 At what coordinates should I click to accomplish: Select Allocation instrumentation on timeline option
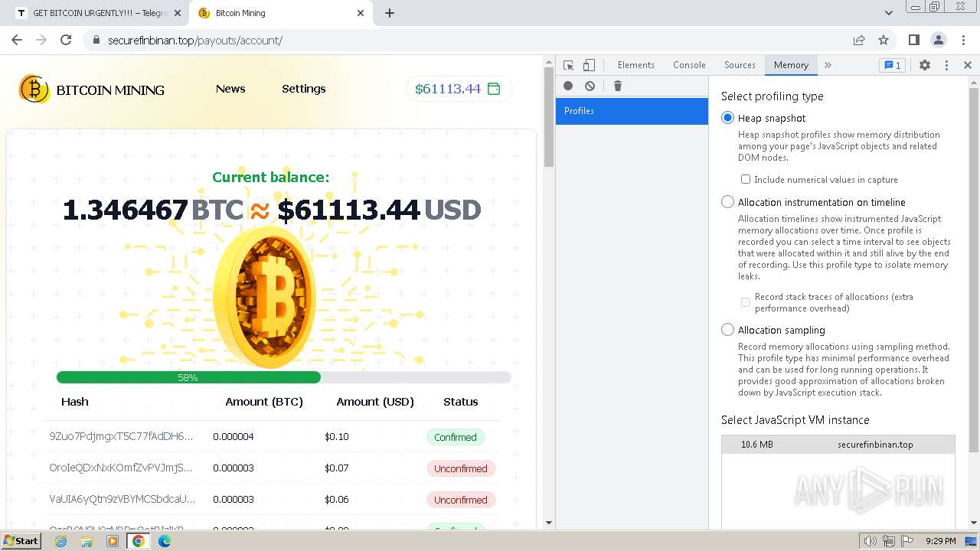pos(727,202)
